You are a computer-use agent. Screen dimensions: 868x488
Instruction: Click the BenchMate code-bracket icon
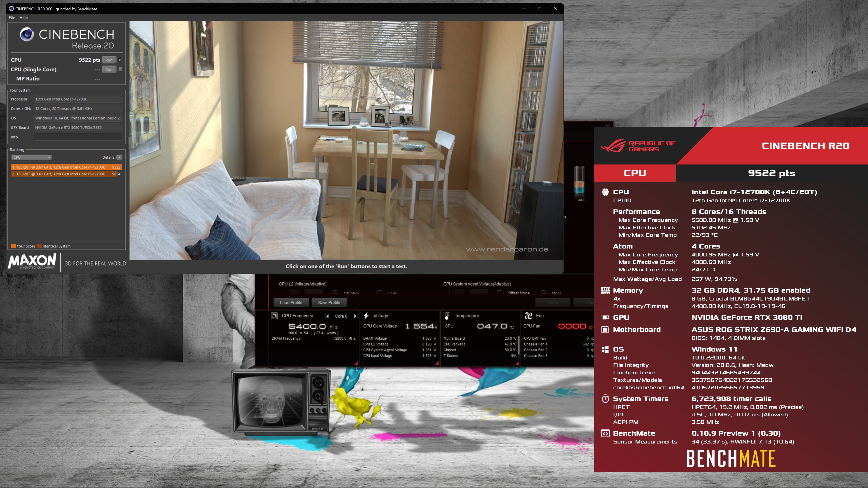(x=605, y=434)
